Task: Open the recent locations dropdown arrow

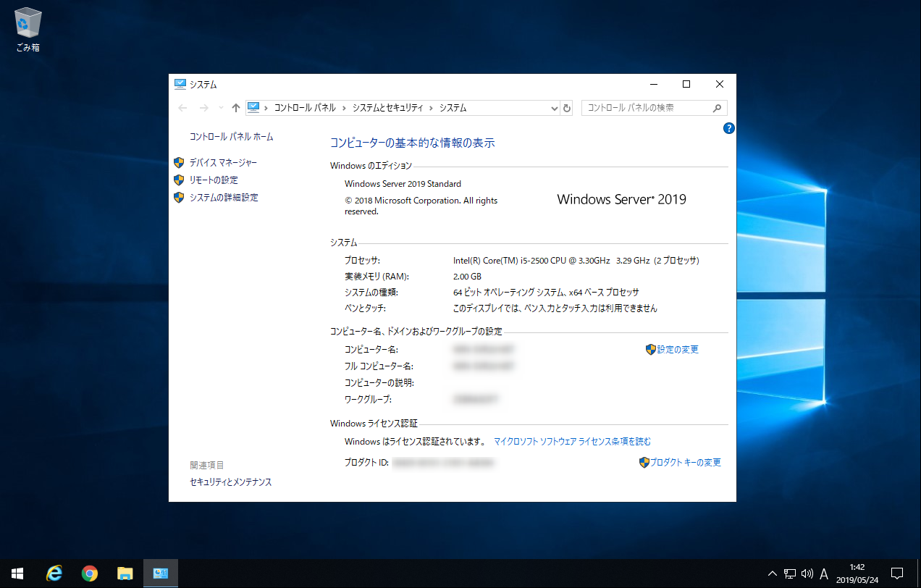Action: [x=220, y=108]
